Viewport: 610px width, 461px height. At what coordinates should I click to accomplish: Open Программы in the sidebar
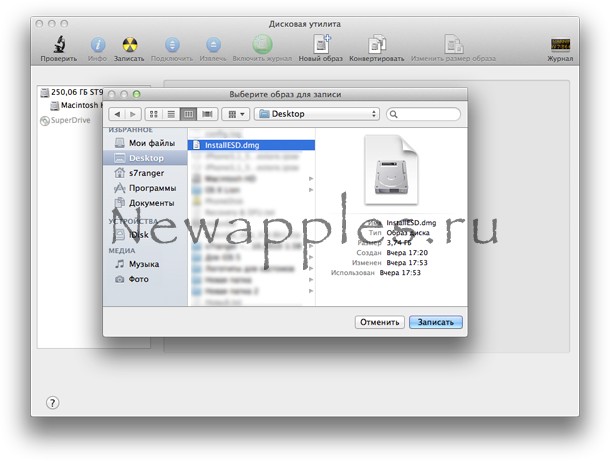145,188
